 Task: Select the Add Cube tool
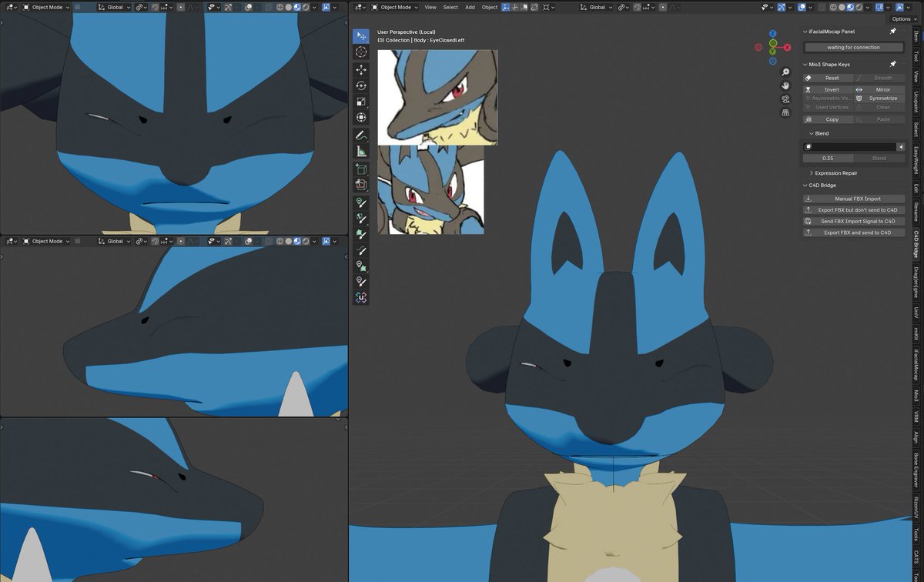(x=361, y=169)
